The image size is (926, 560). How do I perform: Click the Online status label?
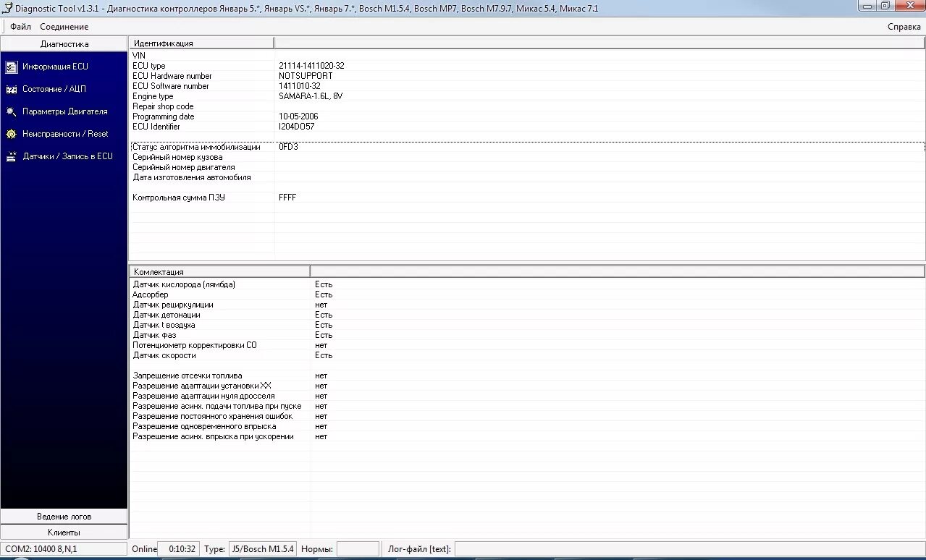click(144, 549)
